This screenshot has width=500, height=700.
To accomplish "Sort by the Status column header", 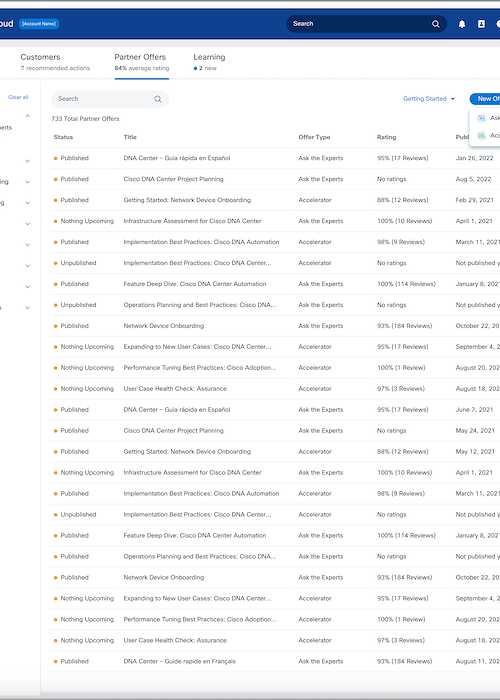I will (x=63, y=137).
